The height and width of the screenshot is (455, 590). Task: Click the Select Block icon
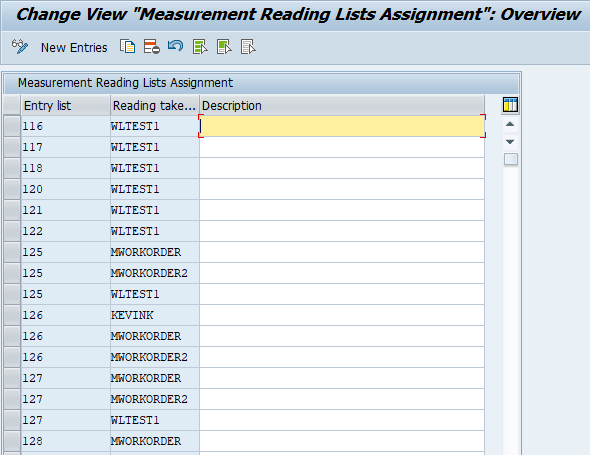(224, 47)
